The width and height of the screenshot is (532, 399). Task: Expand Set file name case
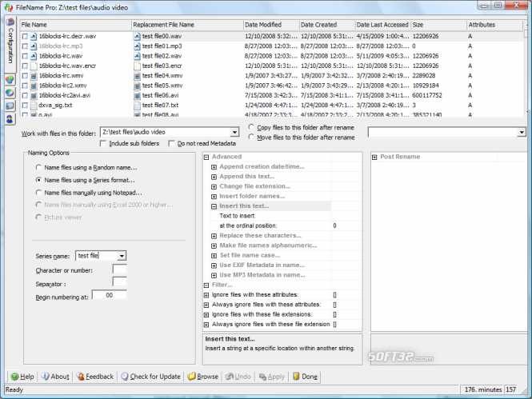[214, 256]
